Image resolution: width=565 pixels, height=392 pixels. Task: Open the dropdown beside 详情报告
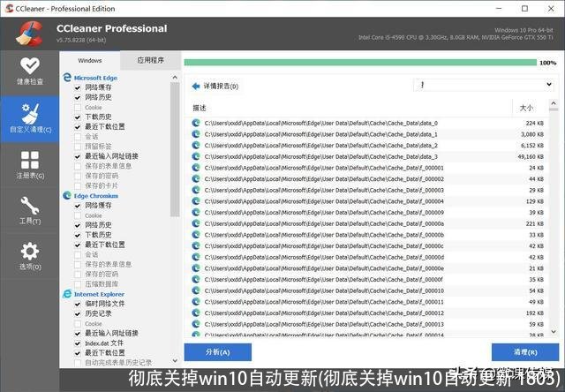[x=484, y=85]
